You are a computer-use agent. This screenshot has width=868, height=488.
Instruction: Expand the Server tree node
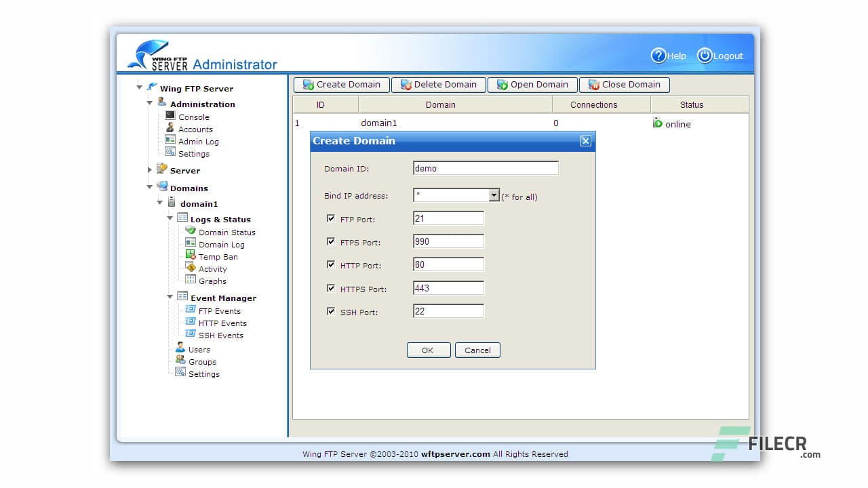149,170
